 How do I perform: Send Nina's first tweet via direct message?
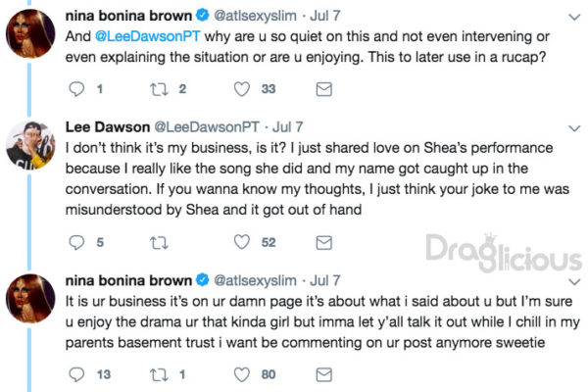[324, 89]
